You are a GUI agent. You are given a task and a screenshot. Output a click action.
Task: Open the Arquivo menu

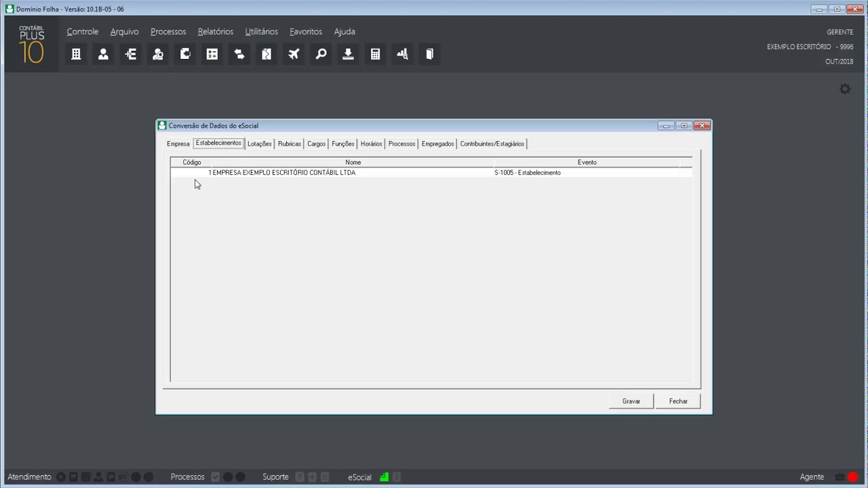[124, 32]
